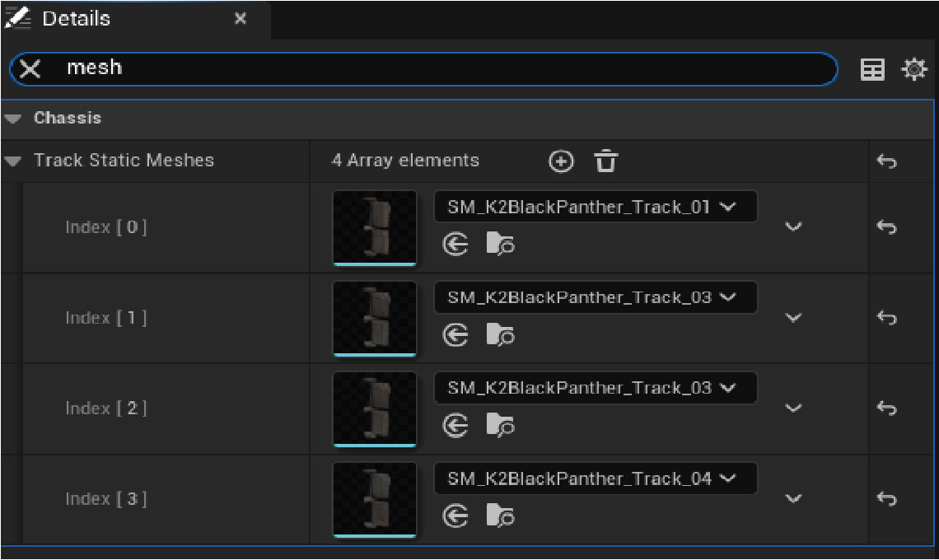Reset Index 2 value to default
The height and width of the screenshot is (560, 939).
pyautogui.click(x=886, y=408)
